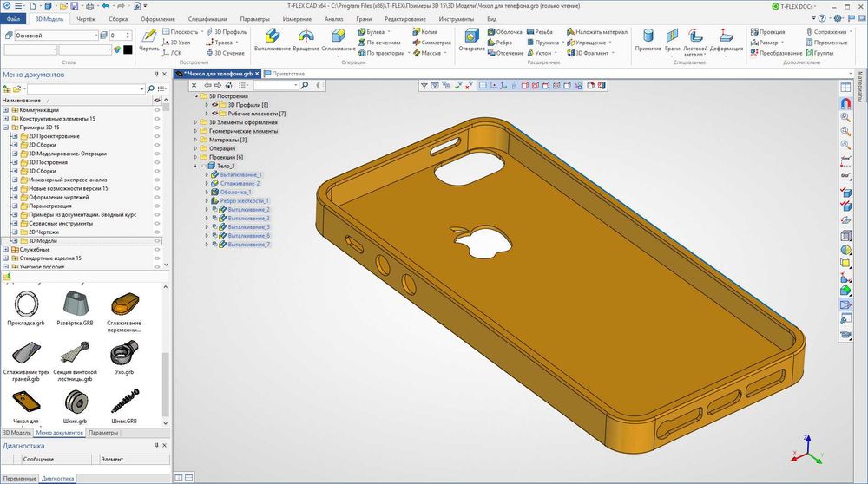The width and height of the screenshot is (868, 484).
Task: Select the Выталкивание (Extrude) tool
Action: [x=272, y=38]
